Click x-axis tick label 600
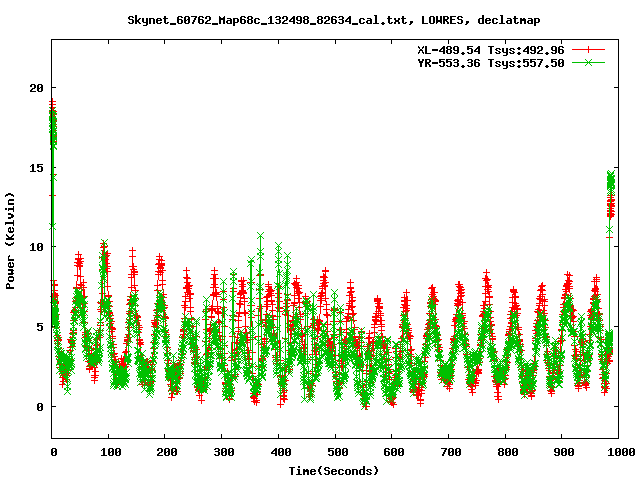 [x=394, y=452]
